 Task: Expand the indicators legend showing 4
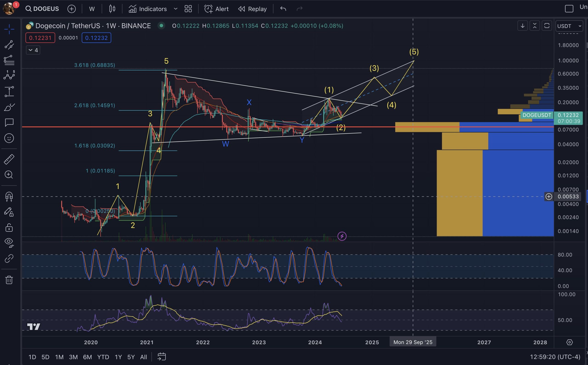(33, 50)
